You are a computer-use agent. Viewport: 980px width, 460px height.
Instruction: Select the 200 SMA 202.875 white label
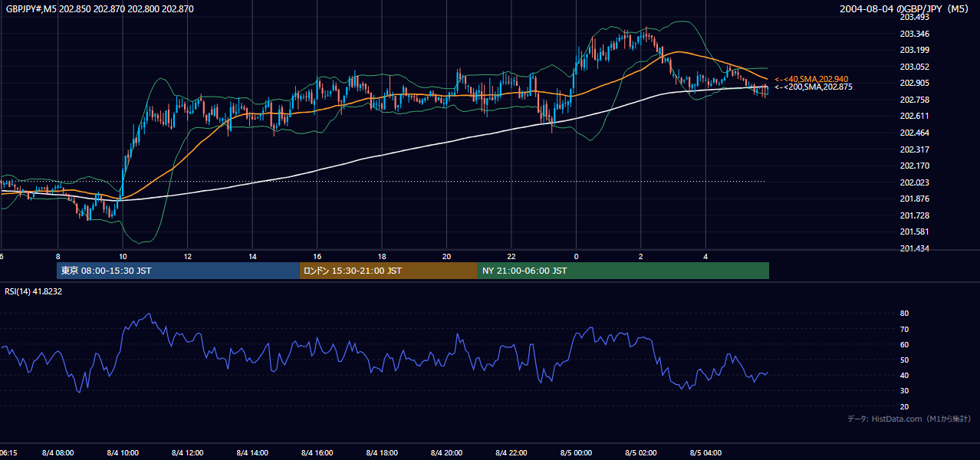coord(813,87)
